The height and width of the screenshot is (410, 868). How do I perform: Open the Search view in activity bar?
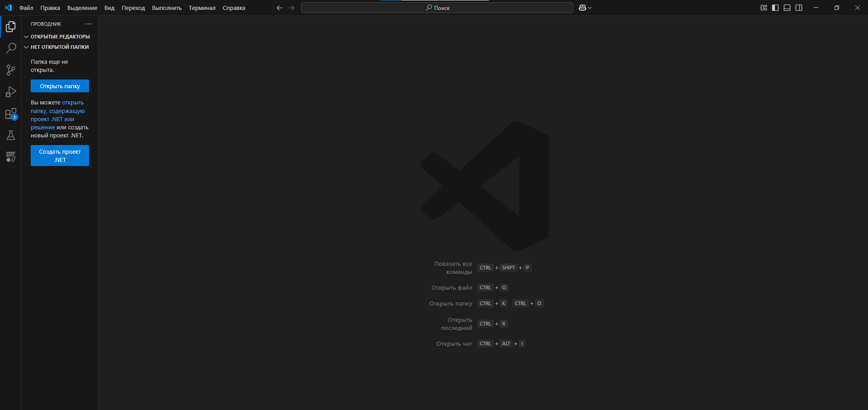(11, 48)
